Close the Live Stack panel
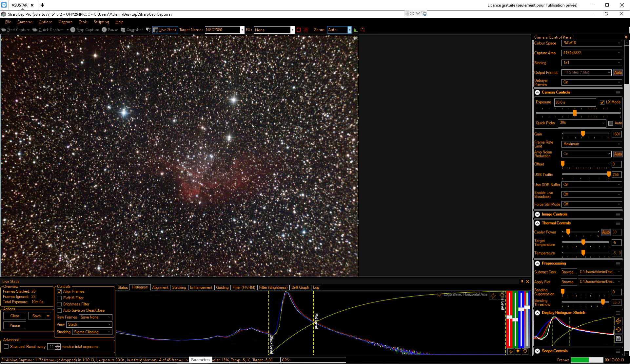The image size is (630, 364). (528, 282)
